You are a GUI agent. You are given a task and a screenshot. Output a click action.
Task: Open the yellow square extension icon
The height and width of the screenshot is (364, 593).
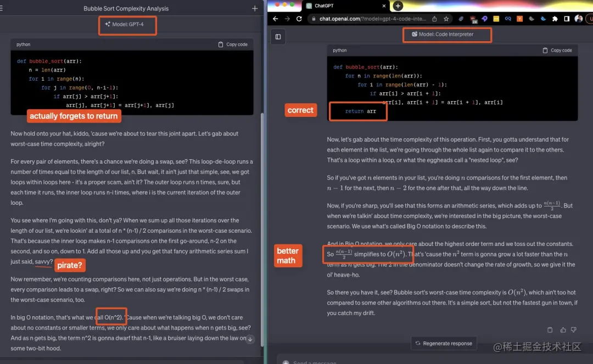[496, 19]
